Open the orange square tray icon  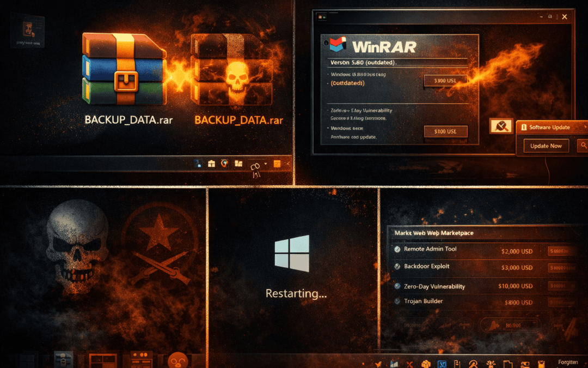[277, 164]
